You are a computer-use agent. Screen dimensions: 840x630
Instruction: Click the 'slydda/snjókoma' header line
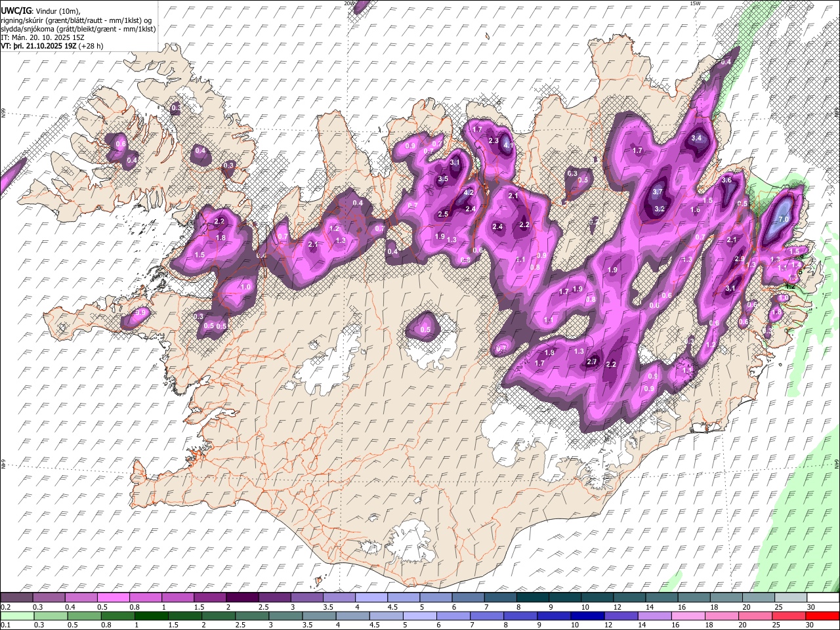tap(78, 29)
